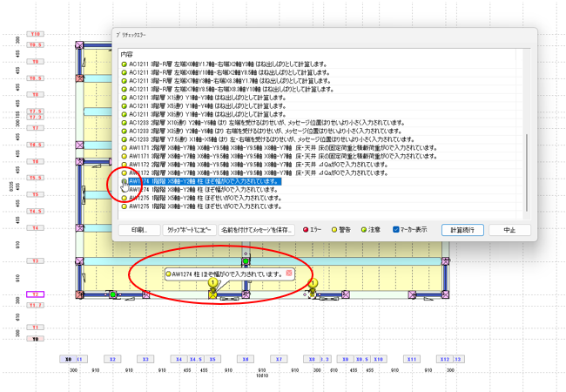
Task: Click the クリップボードにコピー button
Action: coord(189,230)
